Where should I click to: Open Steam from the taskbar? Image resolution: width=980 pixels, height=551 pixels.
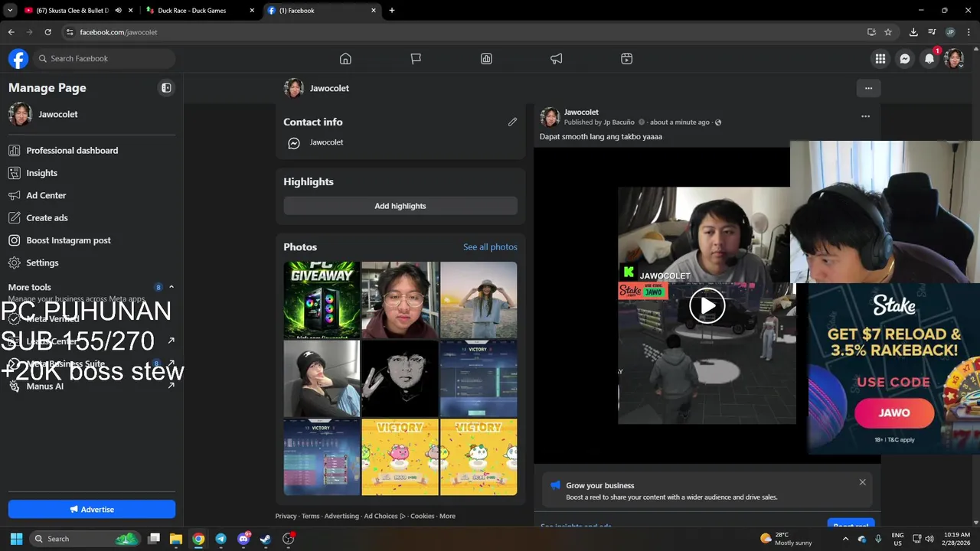point(266,539)
